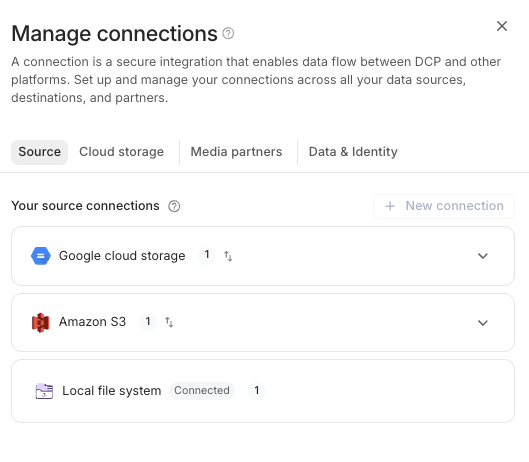Screen dimensions: 529x462
Task: Click the New connection button
Action: coord(444,206)
